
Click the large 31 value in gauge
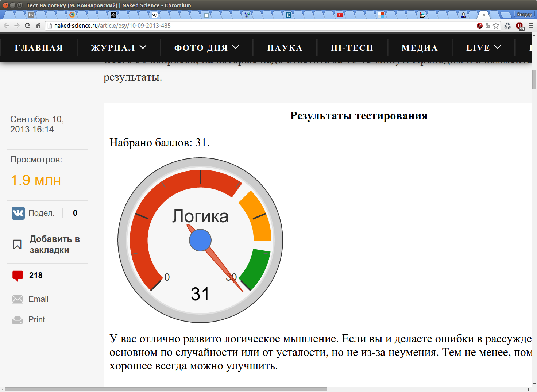tap(200, 294)
